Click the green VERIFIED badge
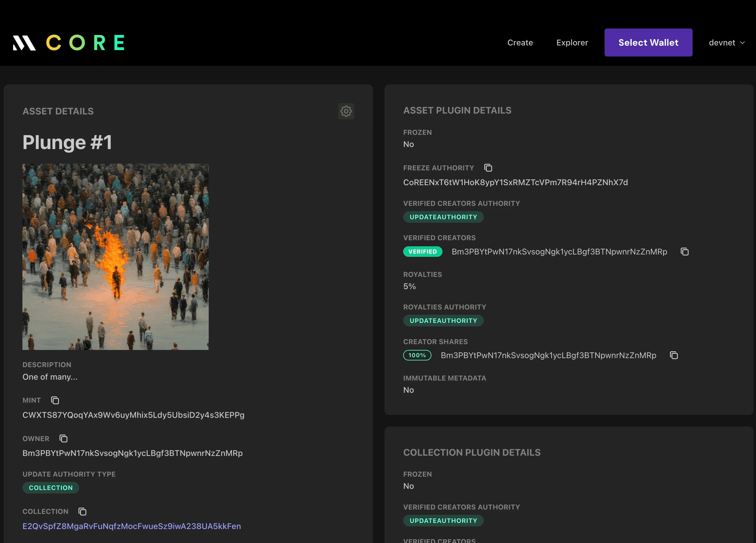 click(x=423, y=252)
